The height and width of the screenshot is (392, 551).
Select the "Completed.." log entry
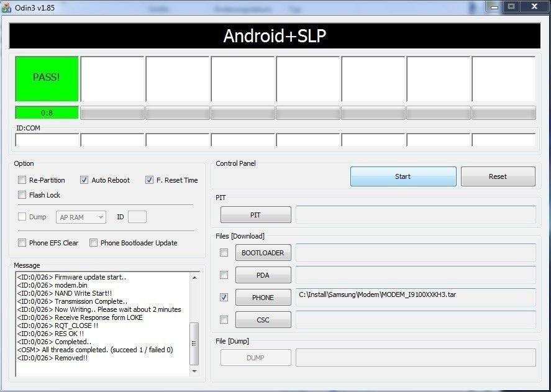coord(54,342)
